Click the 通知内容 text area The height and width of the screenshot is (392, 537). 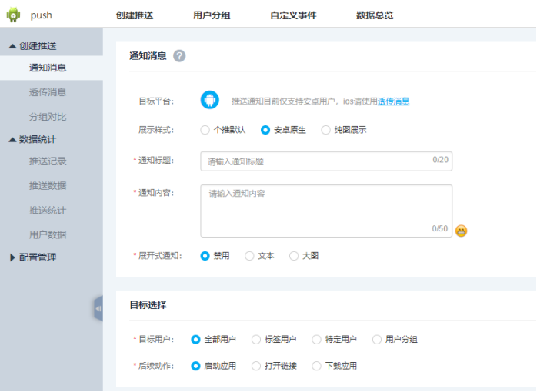(x=325, y=210)
